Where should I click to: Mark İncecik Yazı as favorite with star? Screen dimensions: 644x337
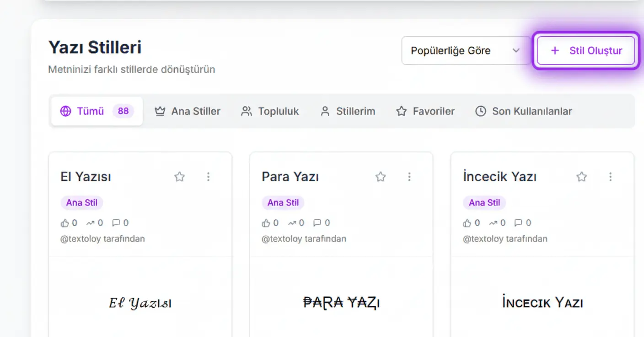[x=581, y=176]
